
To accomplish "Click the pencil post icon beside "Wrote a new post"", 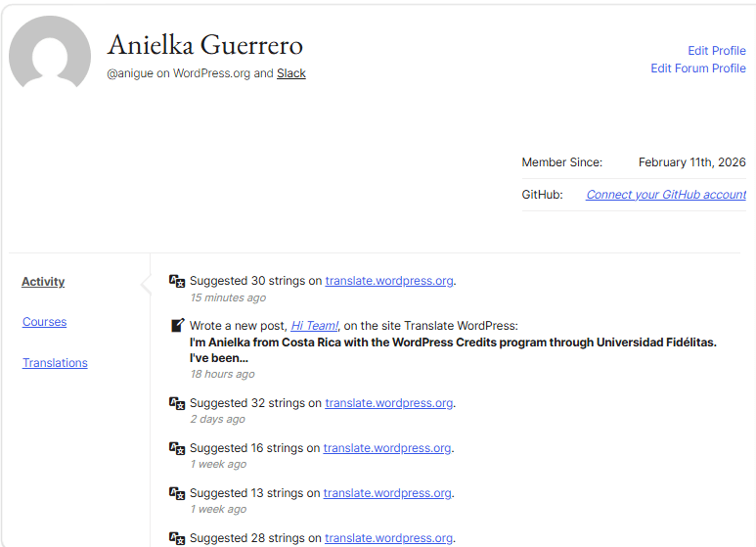I will (x=177, y=326).
